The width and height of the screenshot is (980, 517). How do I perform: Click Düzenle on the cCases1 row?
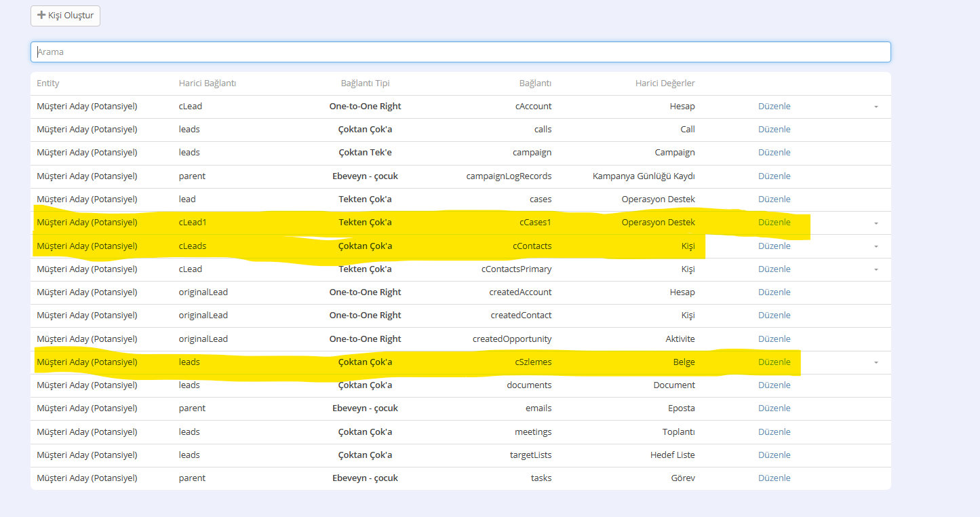pyautogui.click(x=774, y=223)
